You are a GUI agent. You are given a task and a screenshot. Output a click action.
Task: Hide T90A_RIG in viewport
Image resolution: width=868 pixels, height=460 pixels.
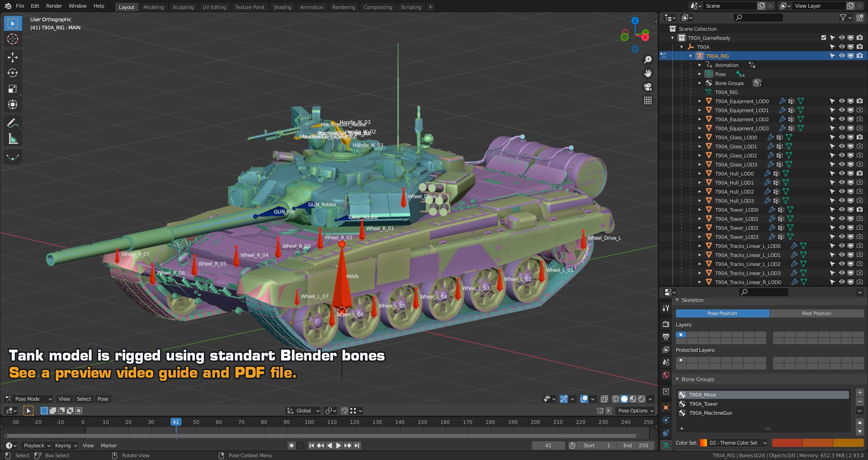pos(842,56)
